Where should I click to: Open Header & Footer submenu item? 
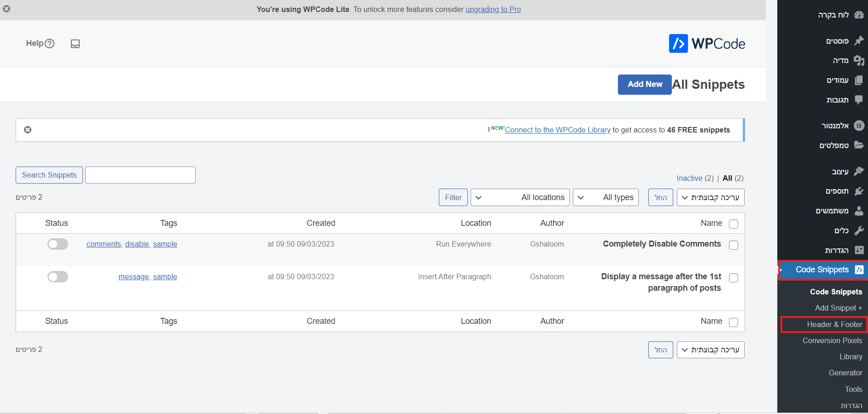834,324
